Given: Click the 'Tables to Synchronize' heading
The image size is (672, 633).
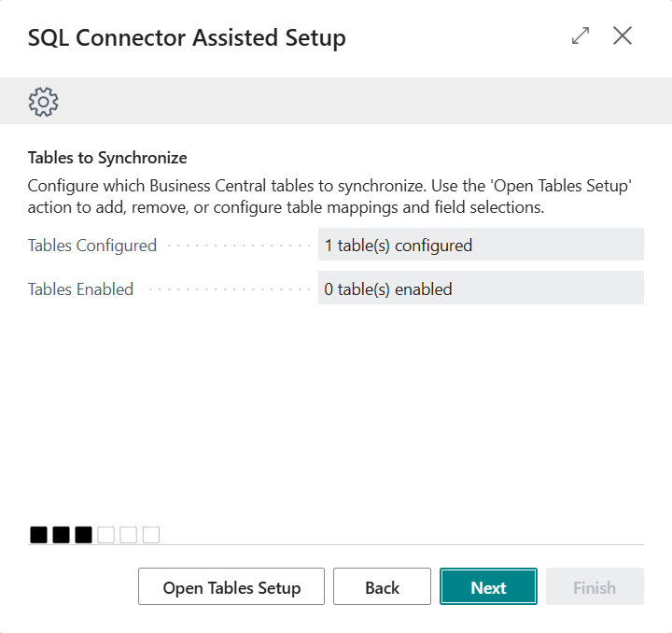Looking at the screenshot, I should 107,158.
